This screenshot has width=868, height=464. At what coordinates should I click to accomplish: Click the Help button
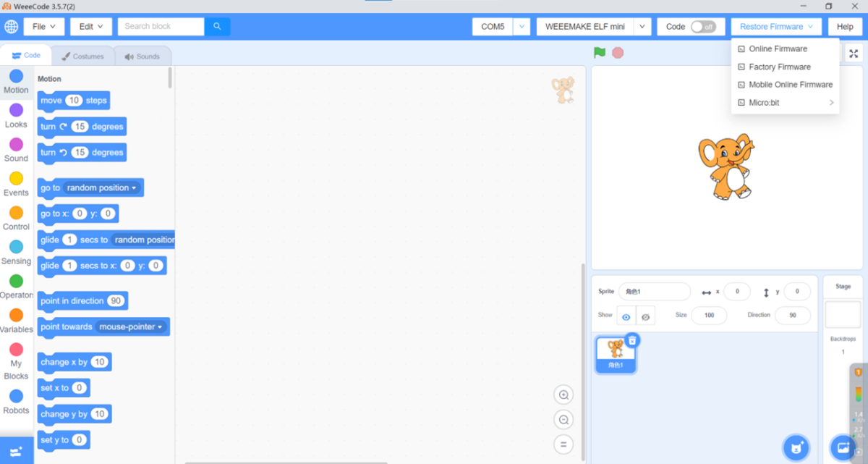click(845, 26)
